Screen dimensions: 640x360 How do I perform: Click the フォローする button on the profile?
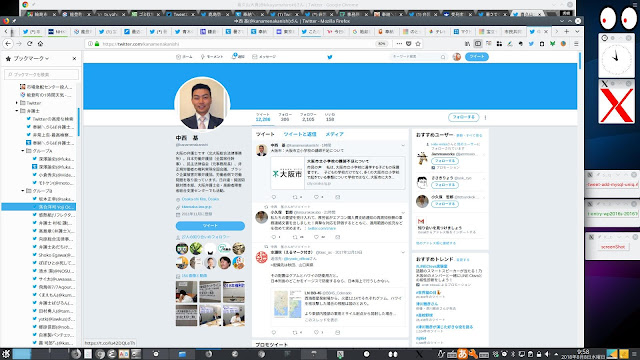point(464,117)
